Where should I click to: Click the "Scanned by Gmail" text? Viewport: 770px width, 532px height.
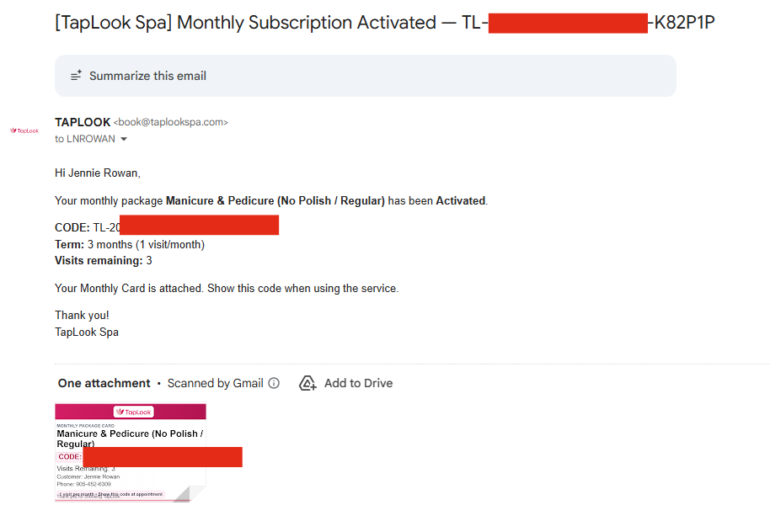215,383
